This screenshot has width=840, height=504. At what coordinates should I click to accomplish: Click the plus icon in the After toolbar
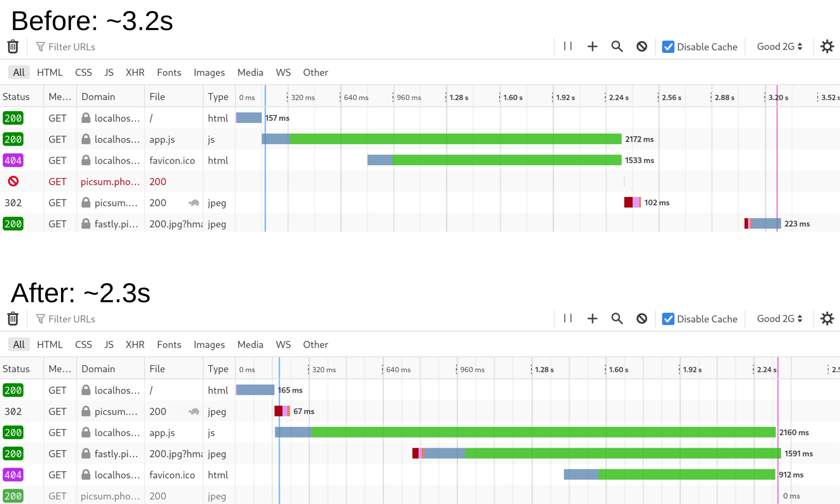click(592, 319)
